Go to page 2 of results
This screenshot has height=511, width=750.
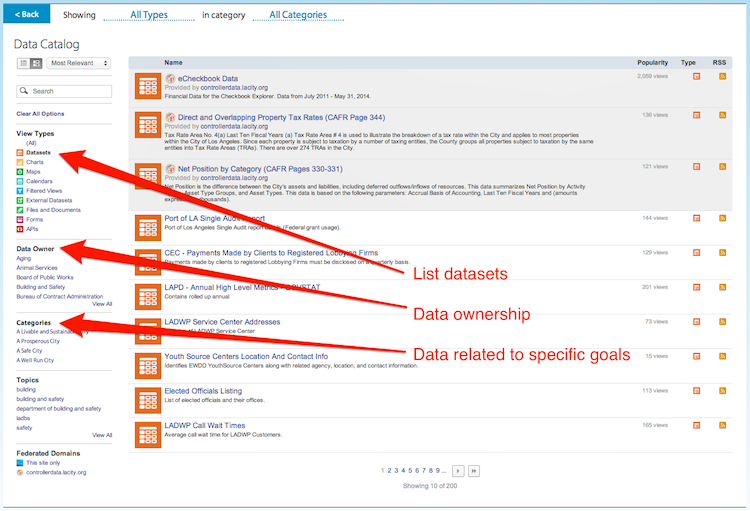[390, 470]
